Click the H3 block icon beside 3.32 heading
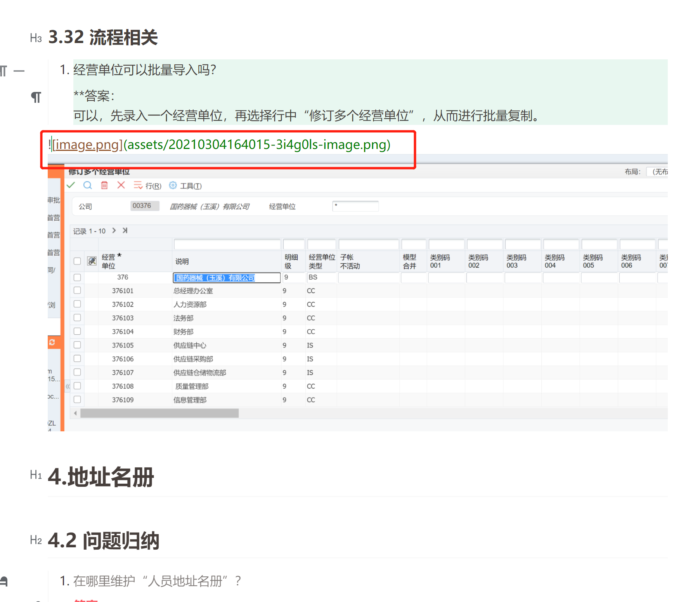The width and height of the screenshot is (700, 602). [36, 38]
